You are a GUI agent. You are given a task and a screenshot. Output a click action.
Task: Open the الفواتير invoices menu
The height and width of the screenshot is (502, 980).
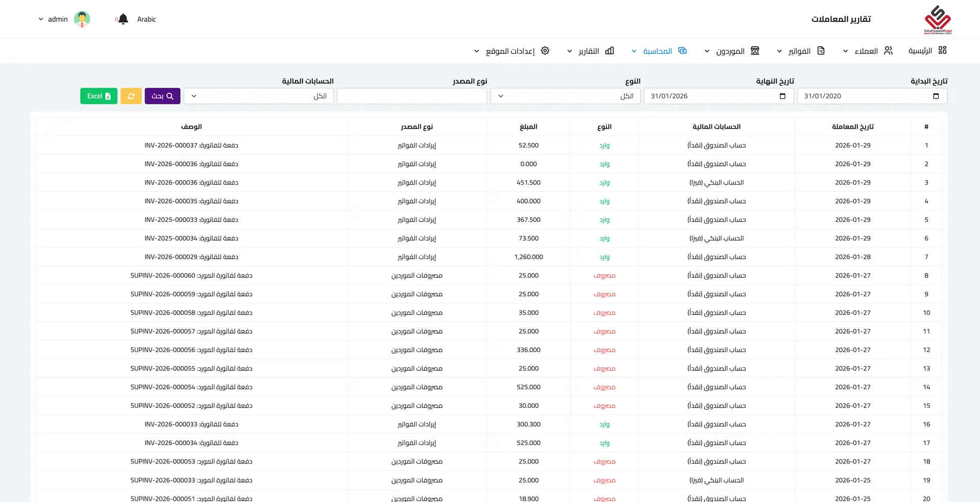(x=799, y=51)
